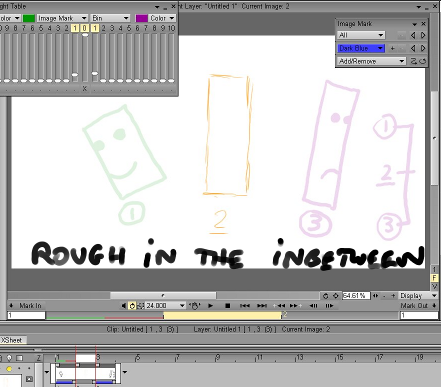Open the All dropdown in Image Mark panel

point(361,35)
